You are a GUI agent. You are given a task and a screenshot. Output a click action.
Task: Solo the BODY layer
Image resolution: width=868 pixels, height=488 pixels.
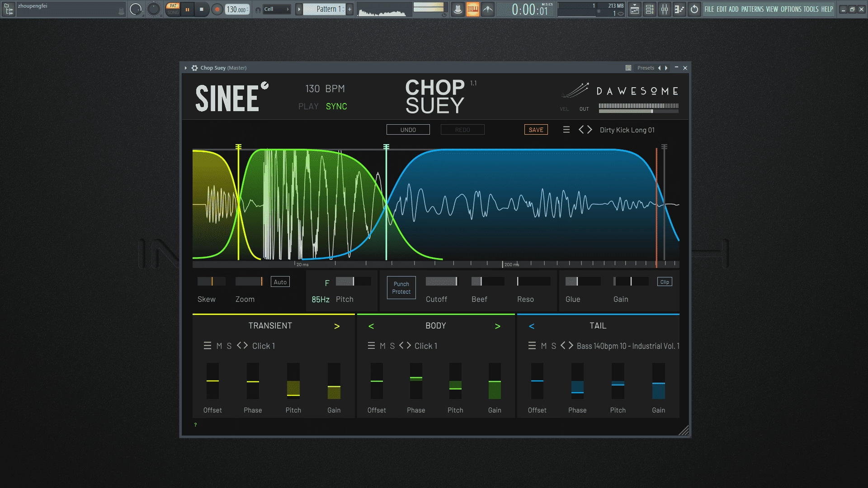pos(392,346)
